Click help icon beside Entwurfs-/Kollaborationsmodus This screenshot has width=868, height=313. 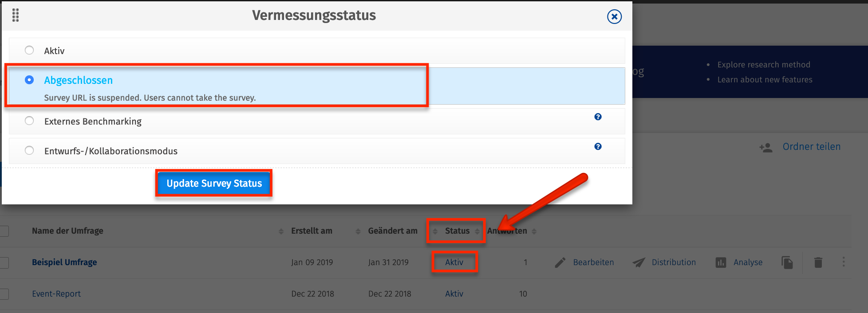point(598,147)
